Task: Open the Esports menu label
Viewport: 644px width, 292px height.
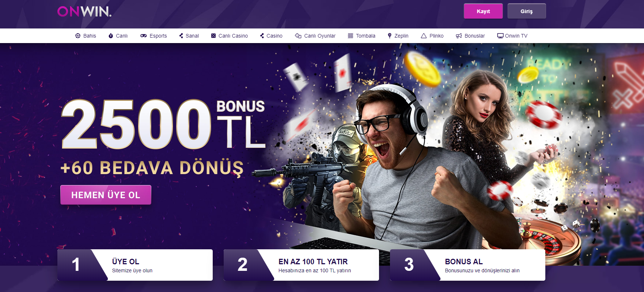Action: [x=158, y=36]
